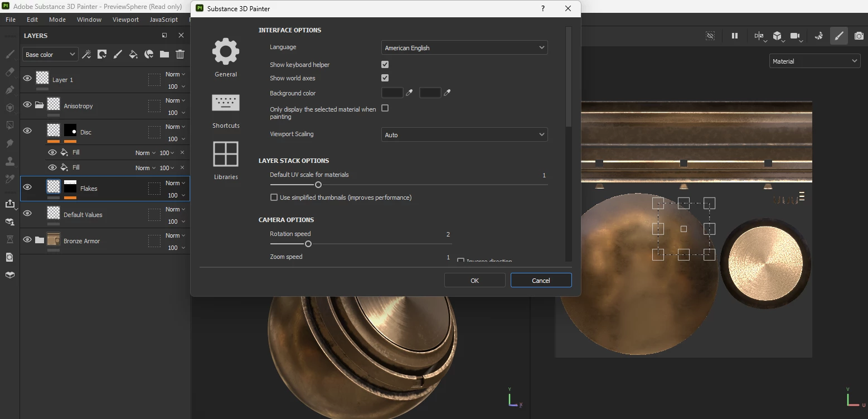Open the Language dropdown
The image size is (868, 419).
[464, 48]
